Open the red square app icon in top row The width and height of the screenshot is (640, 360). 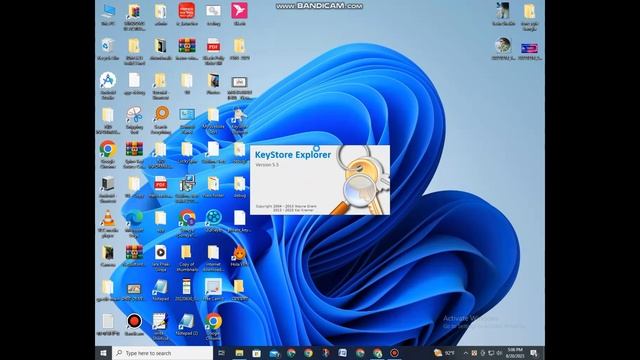187,14
